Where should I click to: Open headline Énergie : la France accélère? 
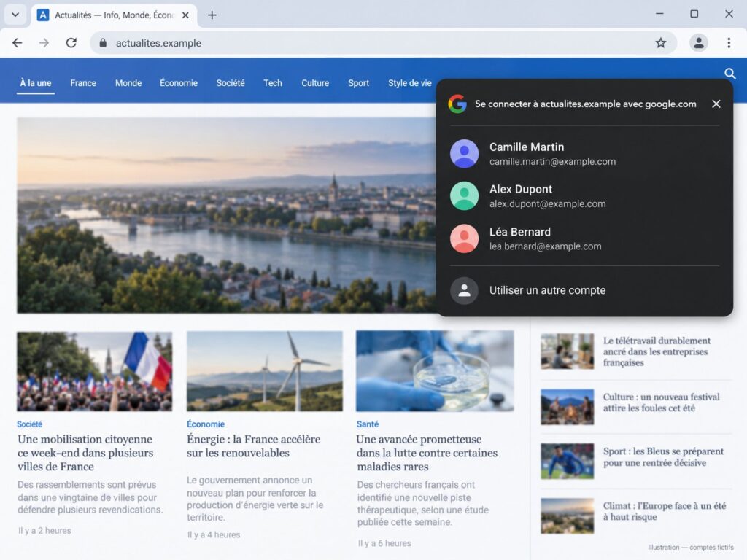pyautogui.click(x=253, y=446)
